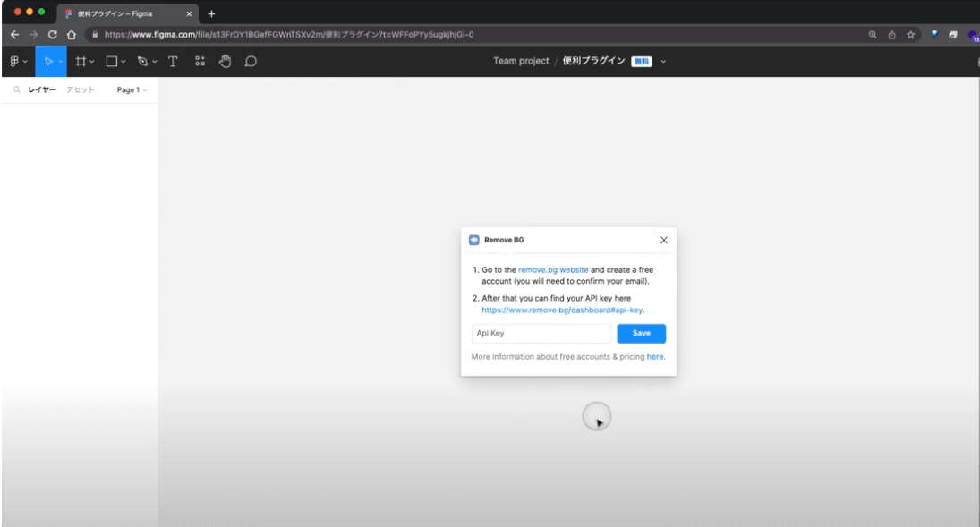Select the Text tool
This screenshot has height=527, width=980.
(173, 61)
